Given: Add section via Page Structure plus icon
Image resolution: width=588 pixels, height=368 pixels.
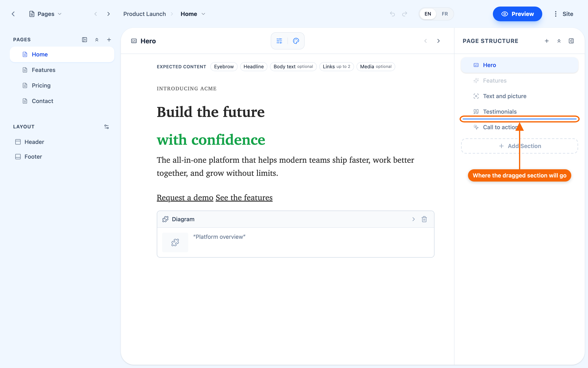Looking at the screenshot, I should coord(547,41).
